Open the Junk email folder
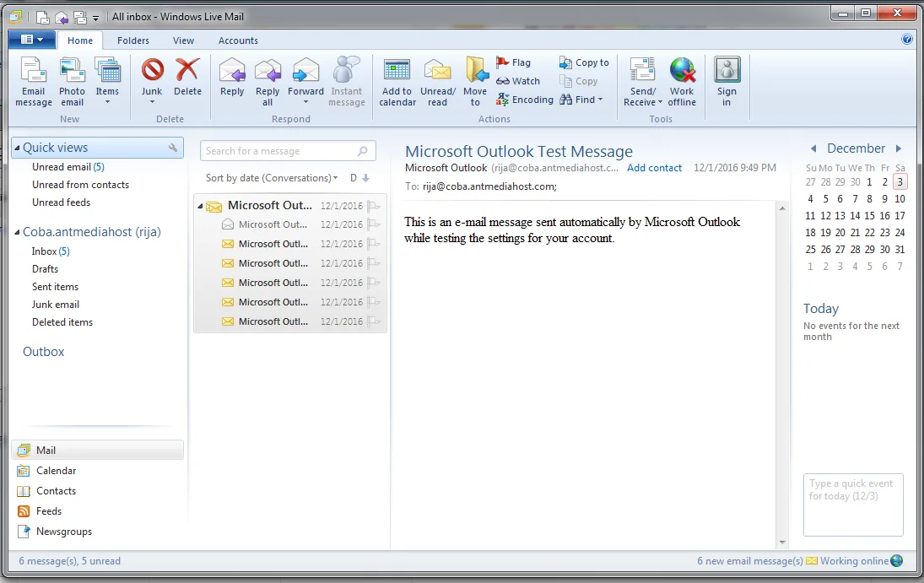 [56, 305]
